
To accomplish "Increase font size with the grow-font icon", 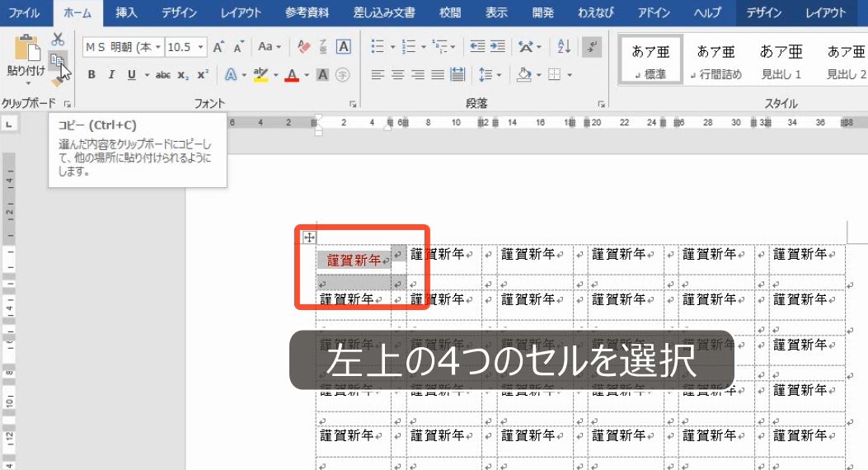I will tap(218, 47).
